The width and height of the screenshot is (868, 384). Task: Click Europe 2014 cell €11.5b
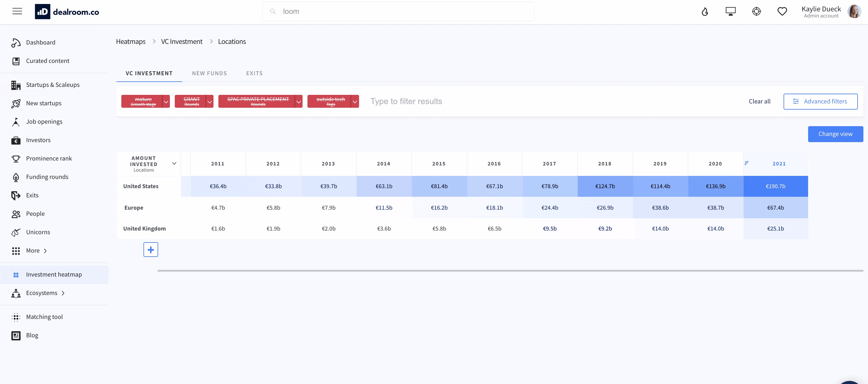pyautogui.click(x=384, y=208)
